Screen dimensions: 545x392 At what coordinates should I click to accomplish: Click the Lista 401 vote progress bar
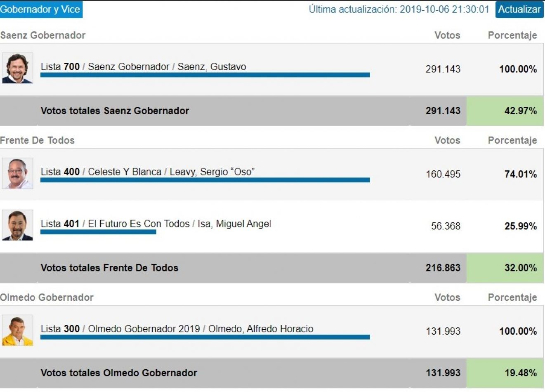pos(98,232)
